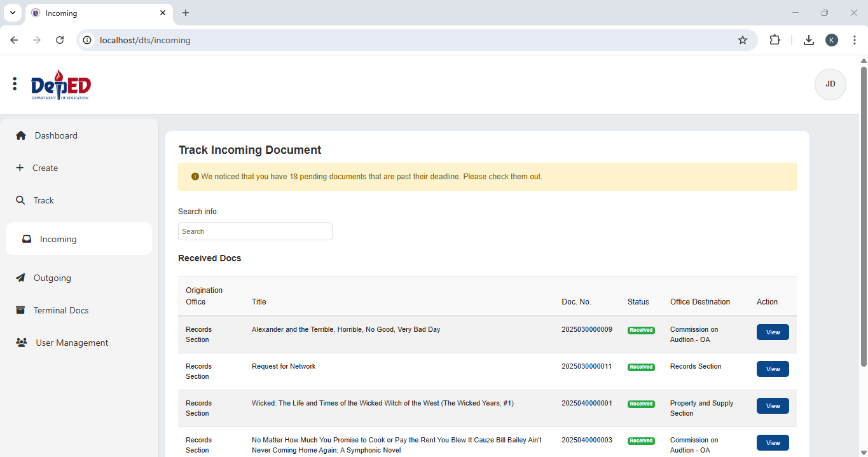Screen dimensions: 868x457
Task: Click the DepED logo
Action: click(61, 85)
